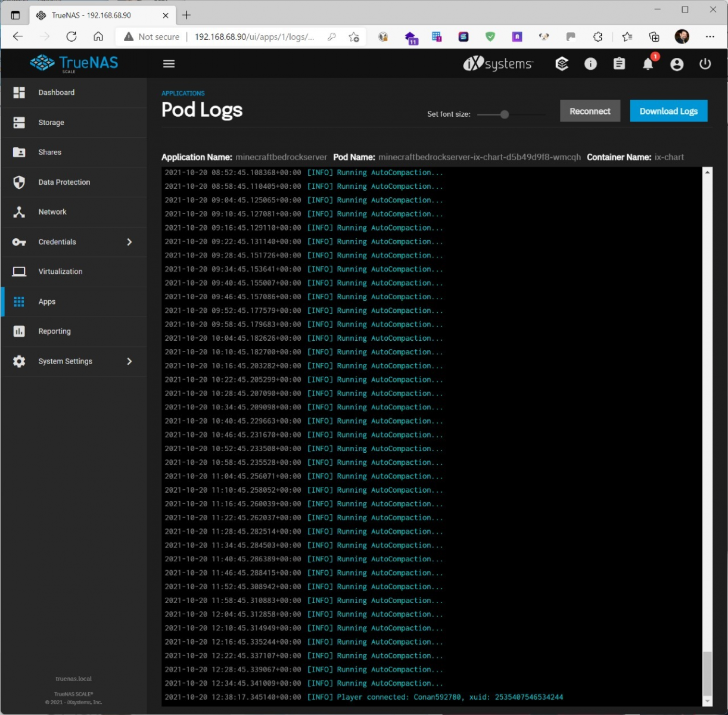728x715 pixels.
Task: Open Dashboard in the sidebar
Action: (x=74, y=92)
